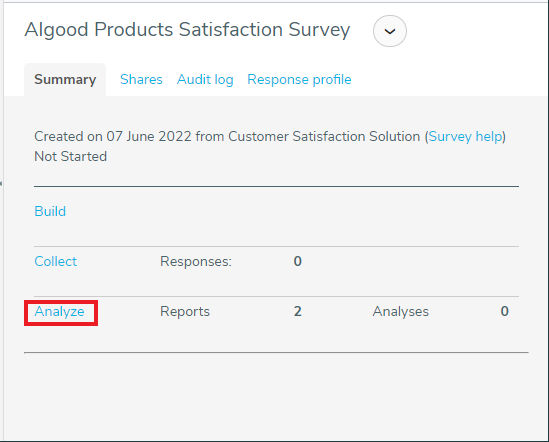Screen dimensions: 549x442
Task: Click the Created on 07 June 2022 text
Action: 113,136
